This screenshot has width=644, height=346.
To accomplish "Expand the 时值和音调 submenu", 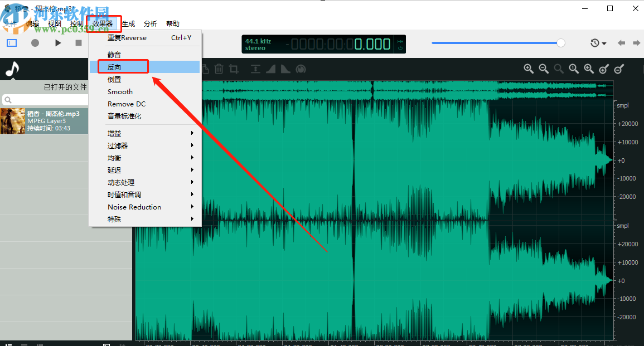I will 145,194.
